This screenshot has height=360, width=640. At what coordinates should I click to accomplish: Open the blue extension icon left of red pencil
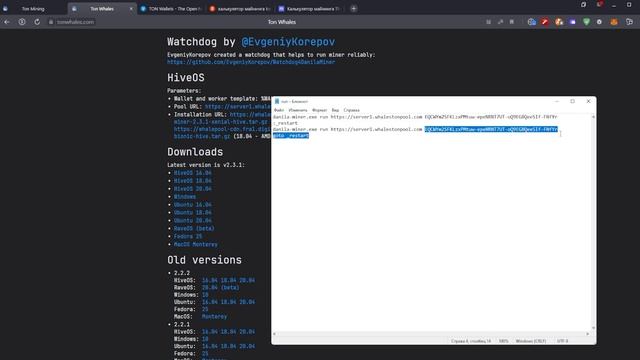pyautogui.click(x=531, y=22)
